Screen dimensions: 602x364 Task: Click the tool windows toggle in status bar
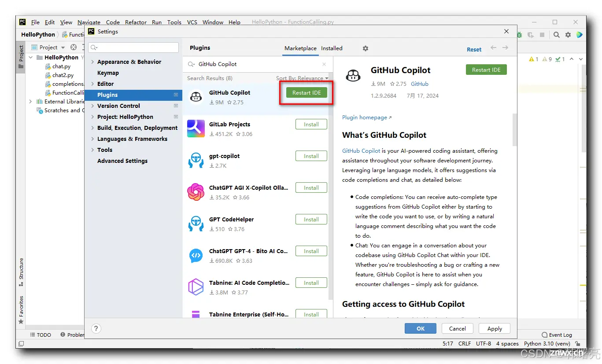click(21, 344)
